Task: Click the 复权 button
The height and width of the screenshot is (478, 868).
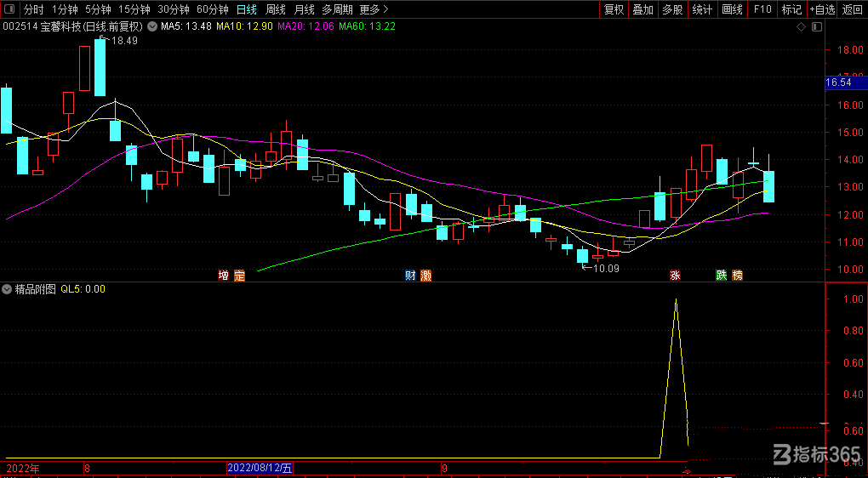Action: pyautogui.click(x=614, y=9)
